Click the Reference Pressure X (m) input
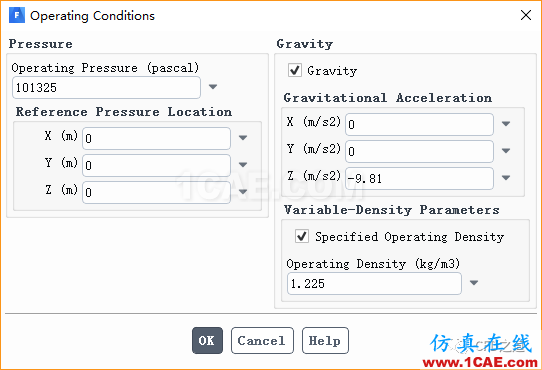 click(156, 138)
